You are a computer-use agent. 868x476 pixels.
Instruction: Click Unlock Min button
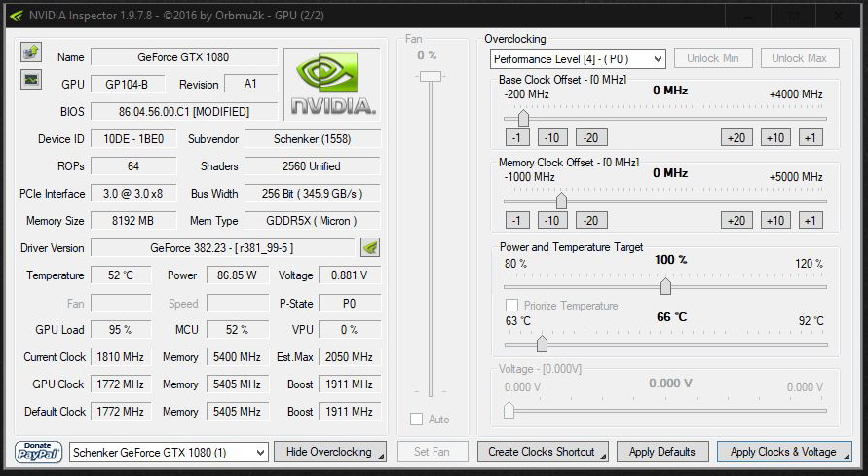point(713,58)
